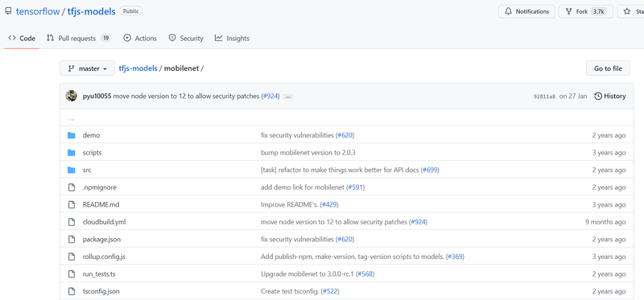Click the Go to file button
This screenshot has width=644, height=300.
tap(608, 68)
